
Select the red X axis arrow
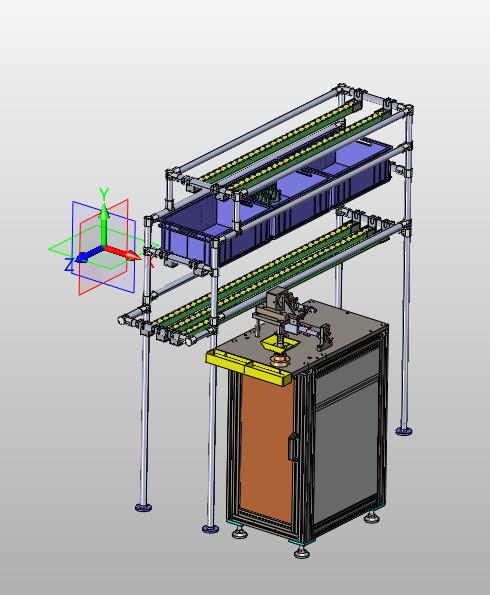[x=122, y=252]
